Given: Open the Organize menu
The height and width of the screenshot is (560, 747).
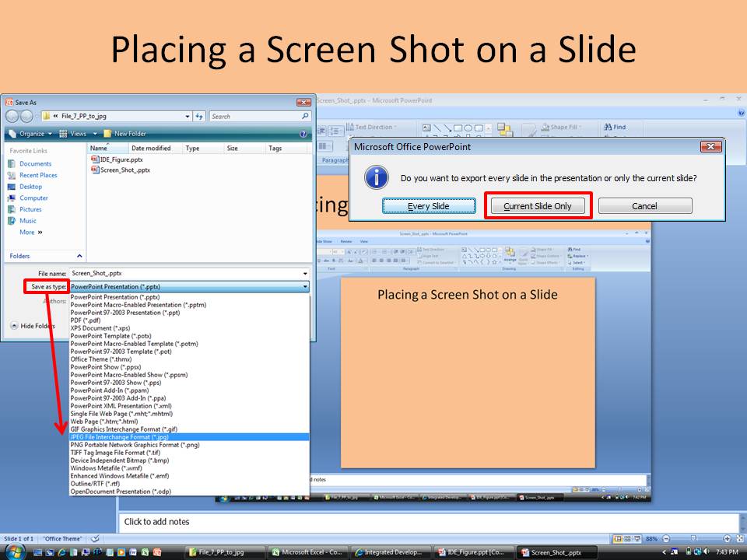Looking at the screenshot, I should (x=31, y=134).
